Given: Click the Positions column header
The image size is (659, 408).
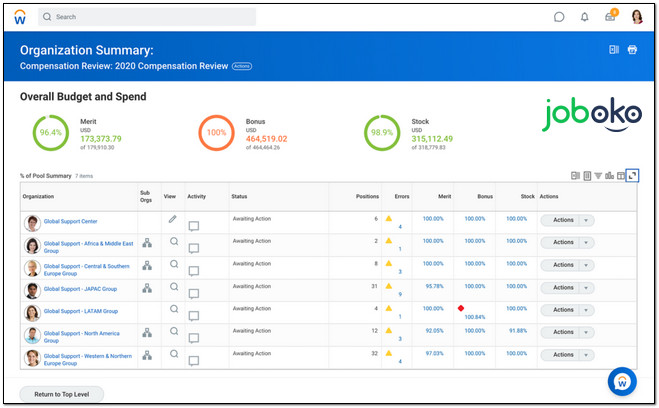Looking at the screenshot, I should pyautogui.click(x=367, y=196).
